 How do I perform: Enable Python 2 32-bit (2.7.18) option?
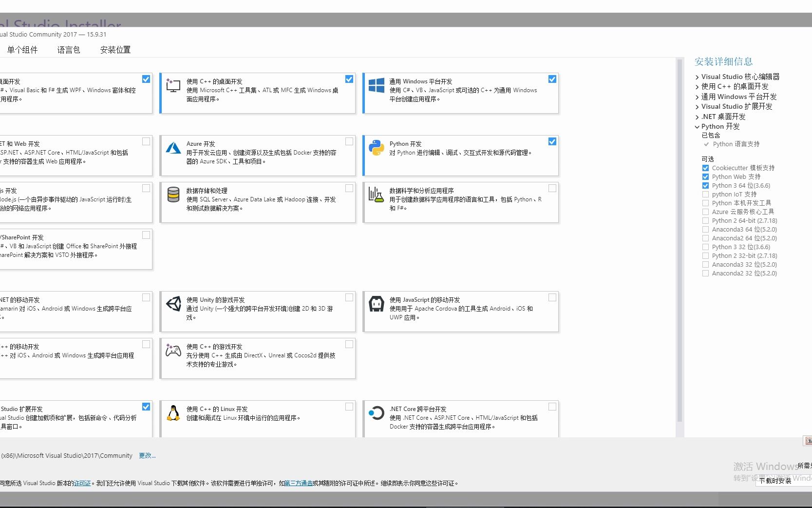click(705, 256)
